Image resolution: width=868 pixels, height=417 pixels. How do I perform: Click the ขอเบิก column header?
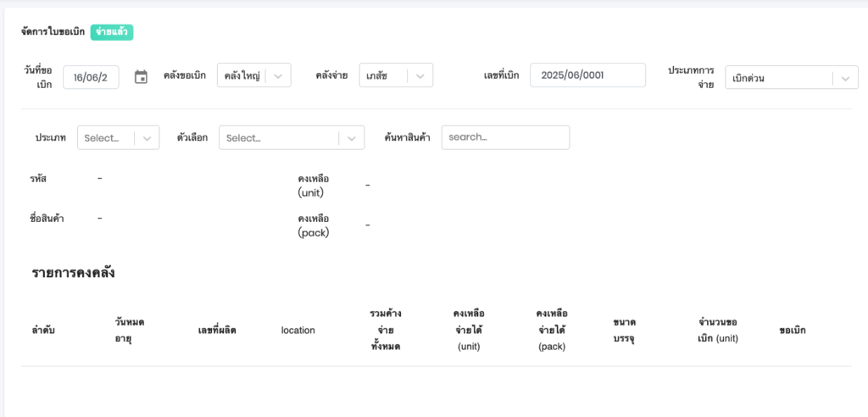click(792, 330)
